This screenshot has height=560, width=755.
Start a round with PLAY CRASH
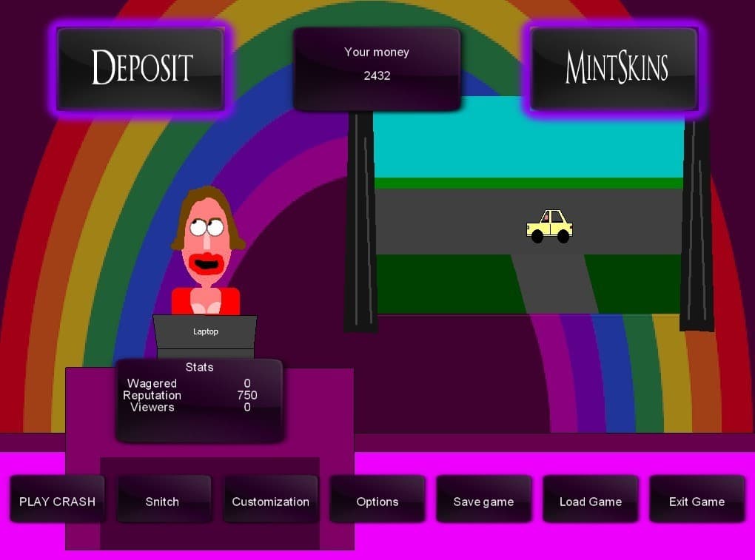pos(57,499)
